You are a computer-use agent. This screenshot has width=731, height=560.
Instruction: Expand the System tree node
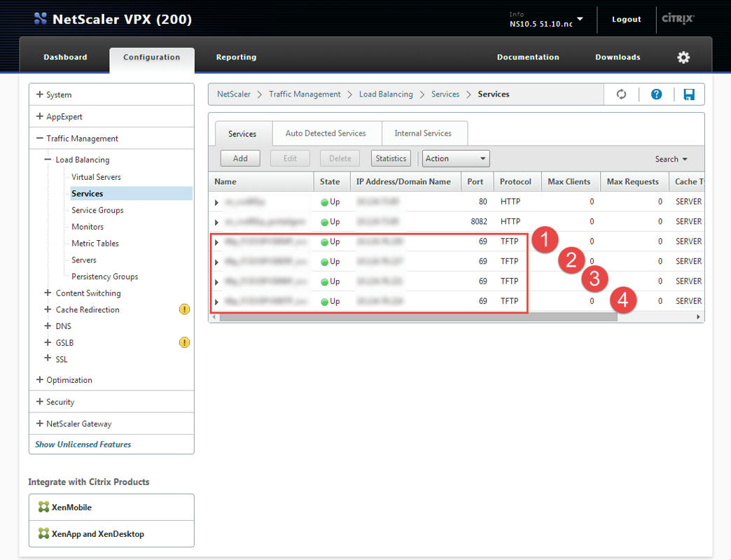(x=40, y=94)
